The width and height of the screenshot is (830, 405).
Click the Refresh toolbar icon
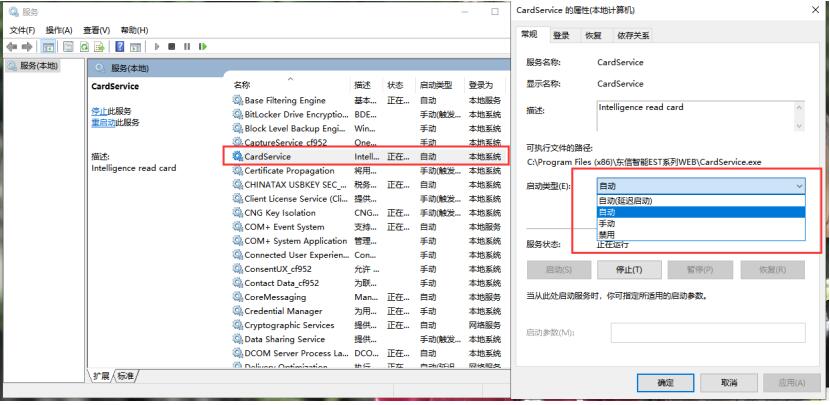84,46
